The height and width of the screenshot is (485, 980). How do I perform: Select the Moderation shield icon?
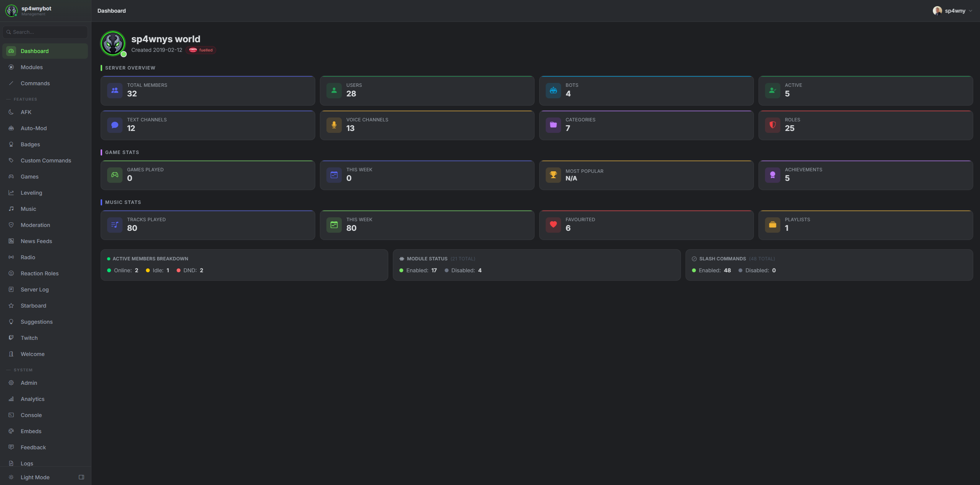click(x=11, y=225)
